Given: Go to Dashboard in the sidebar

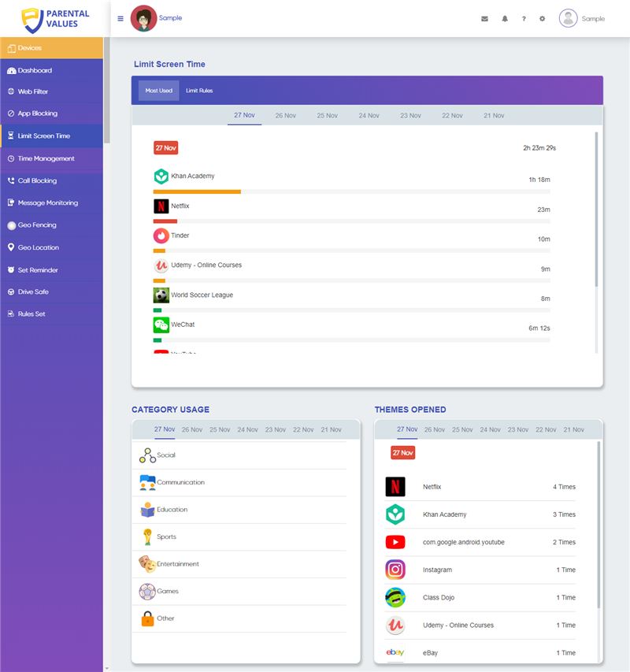Looking at the screenshot, I should pyautogui.click(x=51, y=70).
